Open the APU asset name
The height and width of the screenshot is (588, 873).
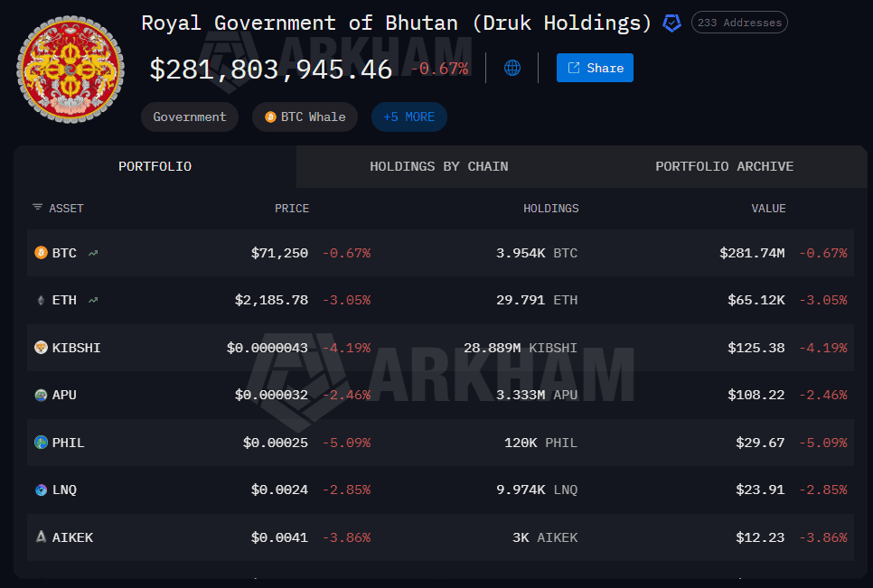(x=64, y=395)
